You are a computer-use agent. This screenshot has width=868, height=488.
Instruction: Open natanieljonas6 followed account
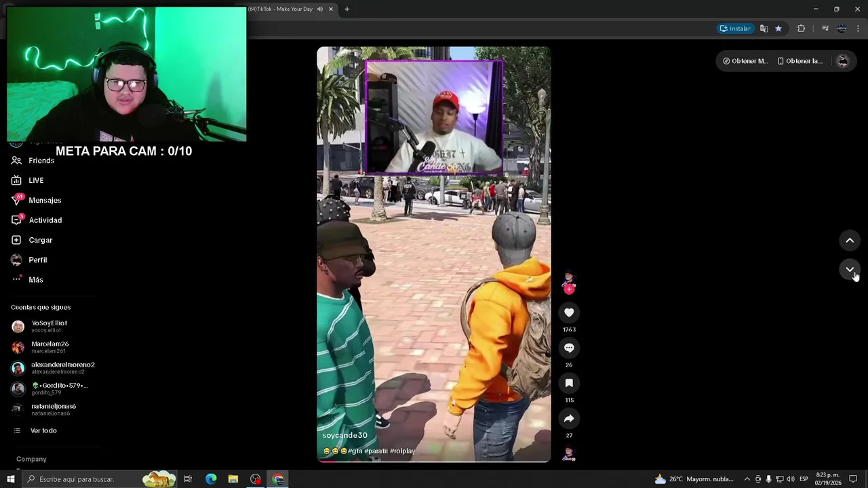coord(43,409)
